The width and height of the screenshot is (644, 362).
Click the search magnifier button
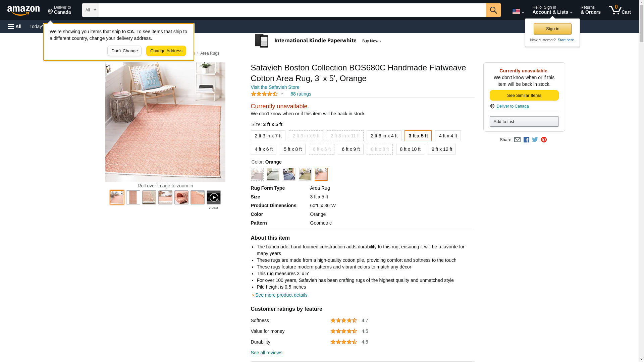[x=493, y=10]
